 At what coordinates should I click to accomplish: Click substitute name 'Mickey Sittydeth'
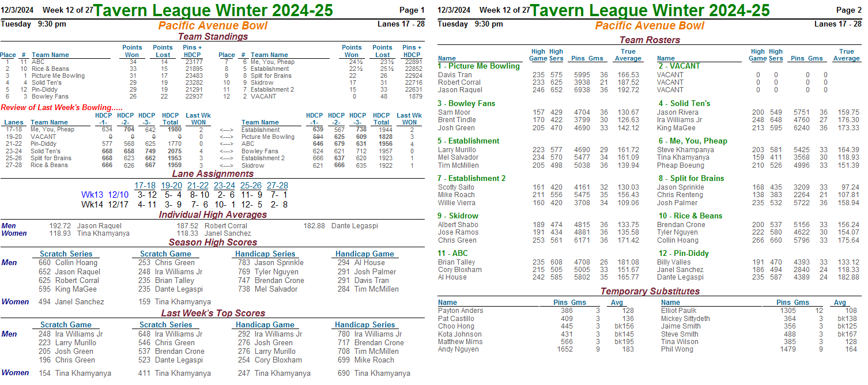click(x=685, y=319)
